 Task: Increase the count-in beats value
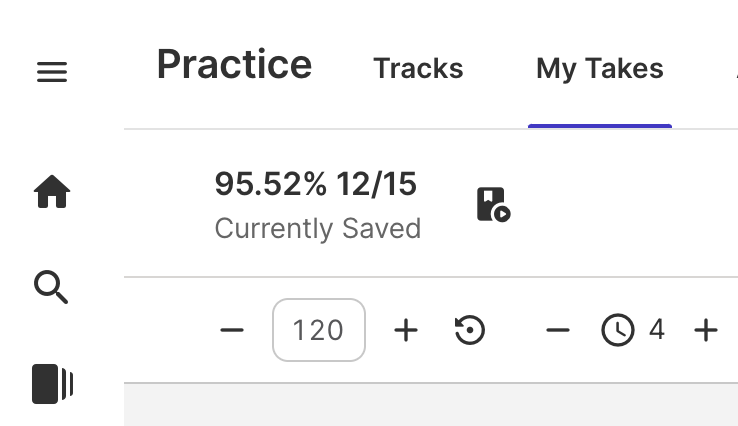click(706, 330)
